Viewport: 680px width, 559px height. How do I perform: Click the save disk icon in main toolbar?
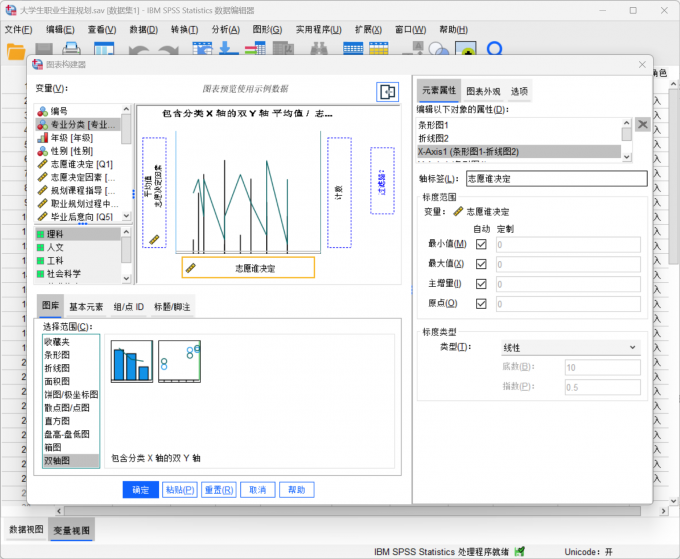click(44, 49)
